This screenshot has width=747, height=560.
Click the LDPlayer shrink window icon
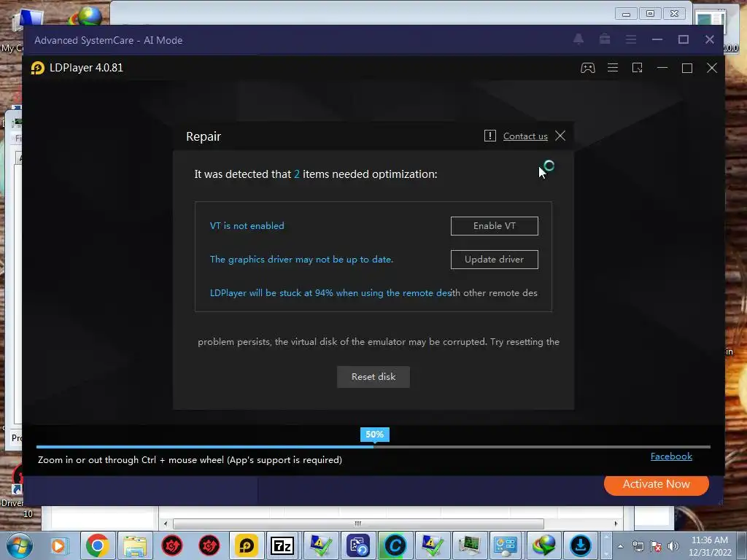[x=637, y=68]
